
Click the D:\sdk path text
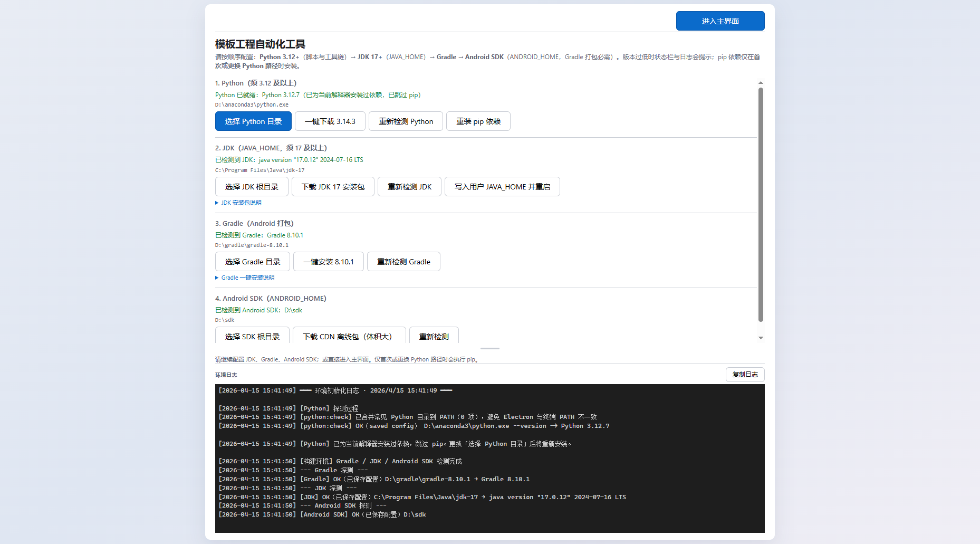225,320
